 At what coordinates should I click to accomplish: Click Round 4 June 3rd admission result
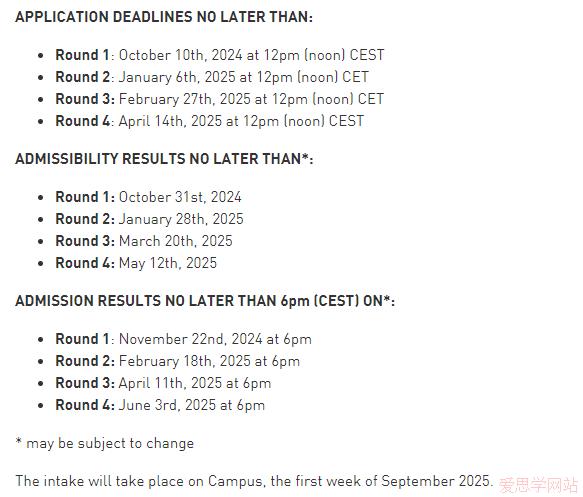tap(160, 405)
